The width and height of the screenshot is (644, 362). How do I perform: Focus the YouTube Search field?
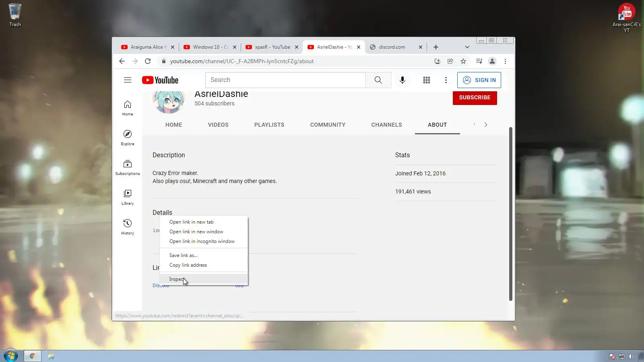click(285, 80)
